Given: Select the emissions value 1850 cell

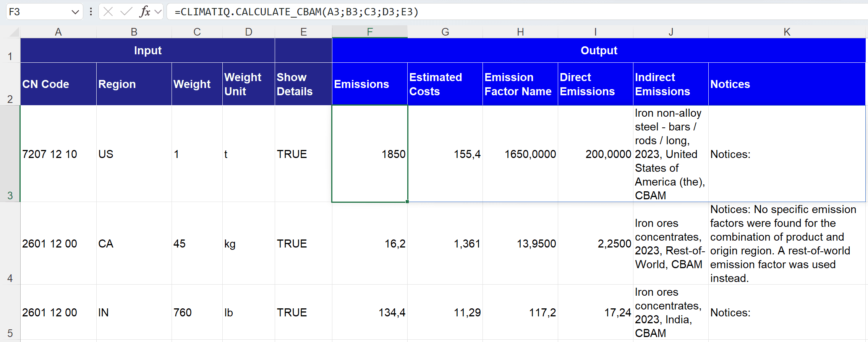Looking at the screenshot, I should 369,154.
